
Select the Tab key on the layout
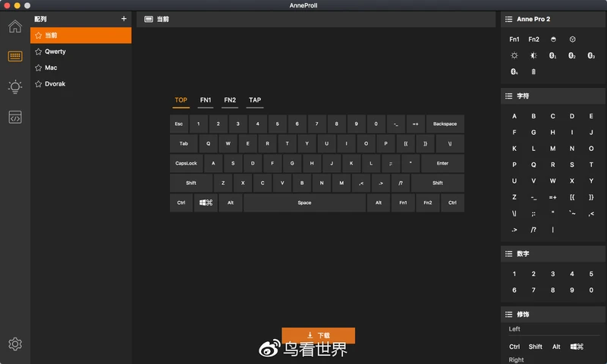[184, 143]
